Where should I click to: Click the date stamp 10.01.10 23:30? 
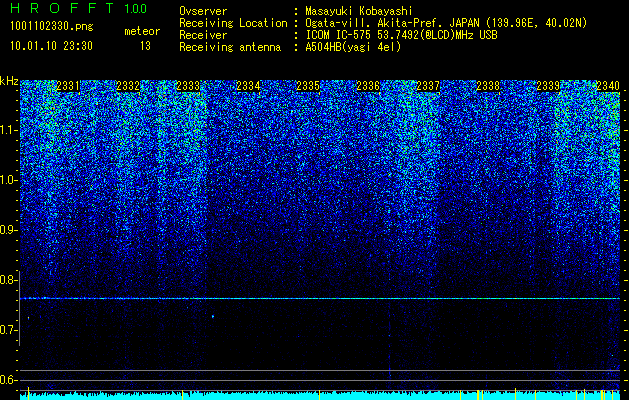coord(51,46)
